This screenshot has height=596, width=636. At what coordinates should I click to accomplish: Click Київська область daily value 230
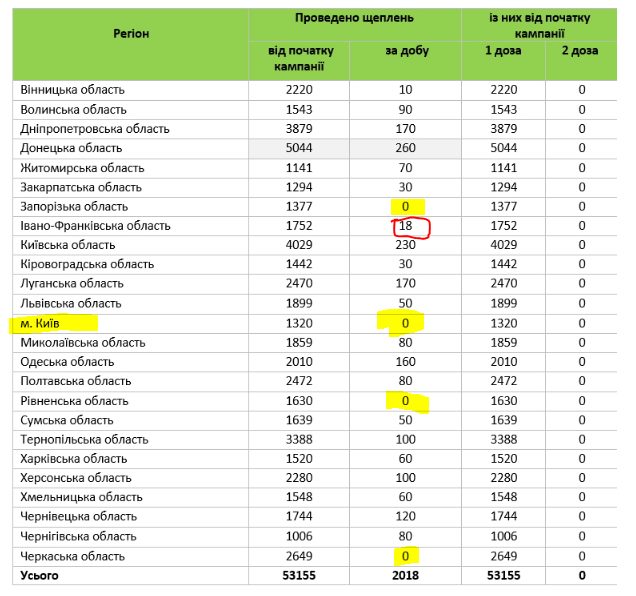pyautogui.click(x=406, y=245)
